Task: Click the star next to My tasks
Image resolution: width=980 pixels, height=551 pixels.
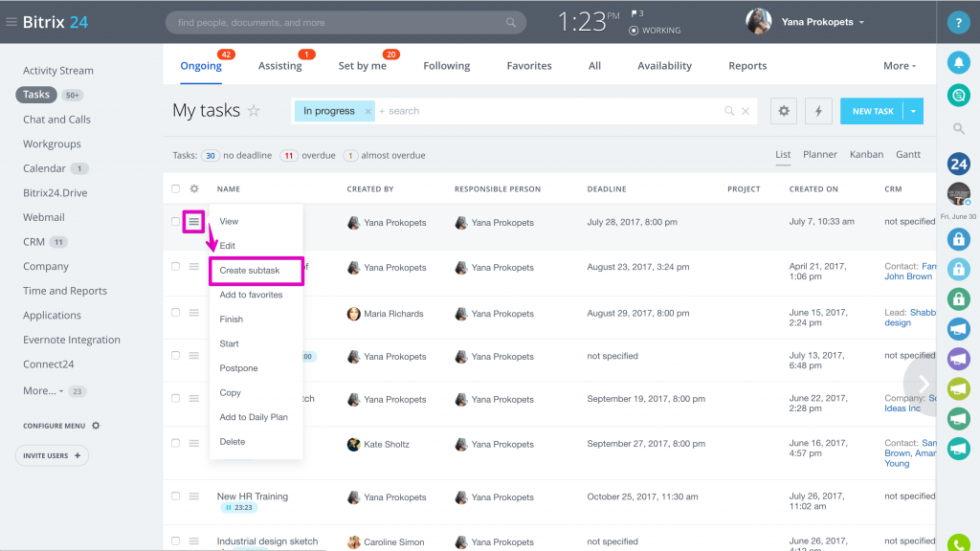Action: coord(253,111)
